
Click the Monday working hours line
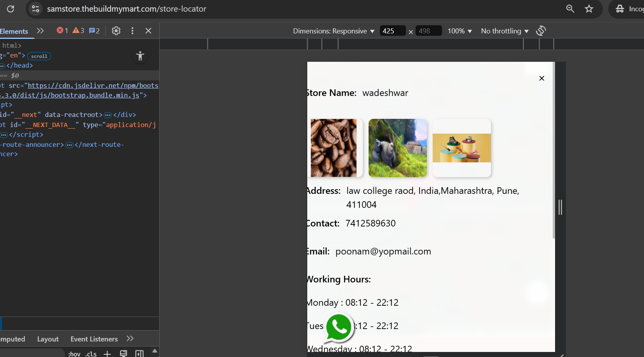(x=353, y=303)
